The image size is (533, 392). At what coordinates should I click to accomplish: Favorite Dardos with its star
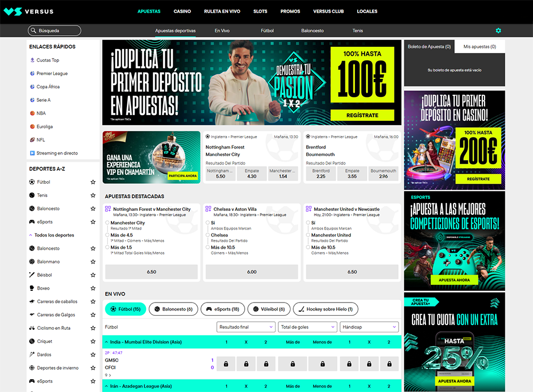[x=93, y=355]
